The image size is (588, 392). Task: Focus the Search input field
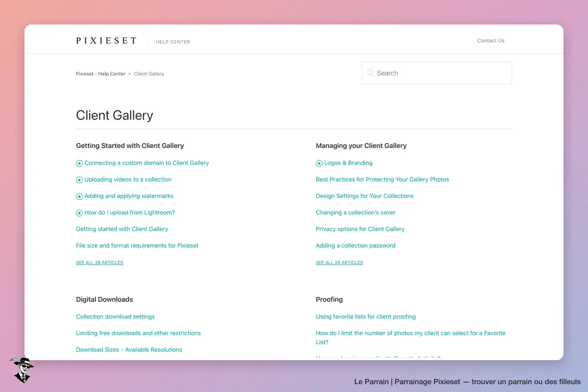[437, 73]
